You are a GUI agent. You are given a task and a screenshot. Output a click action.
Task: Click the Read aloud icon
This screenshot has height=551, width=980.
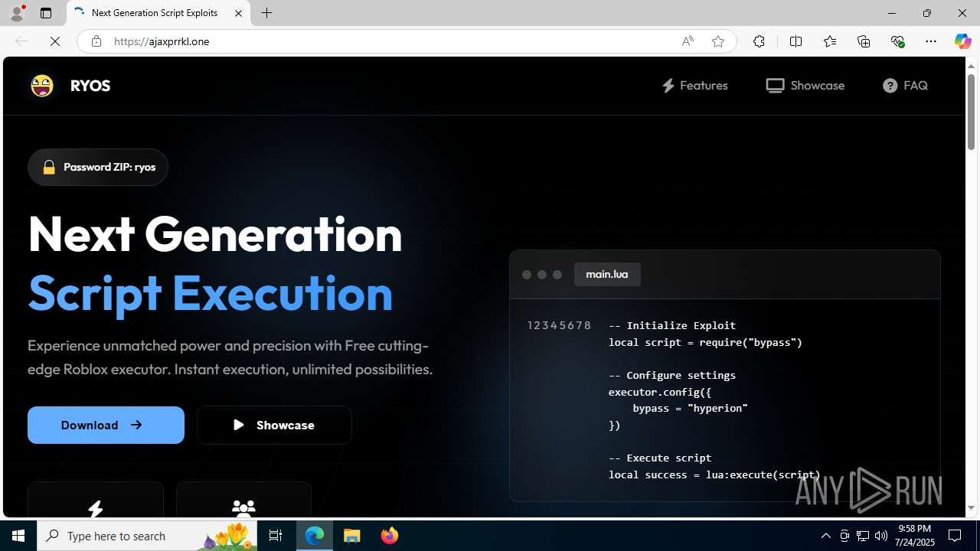(688, 41)
